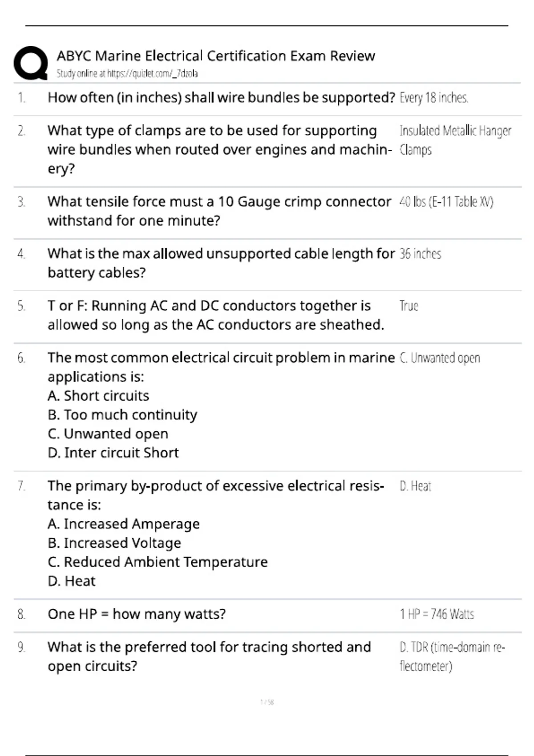
Task: Click the ABYC Marine Electrical Certification title
Action: [216, 56]
